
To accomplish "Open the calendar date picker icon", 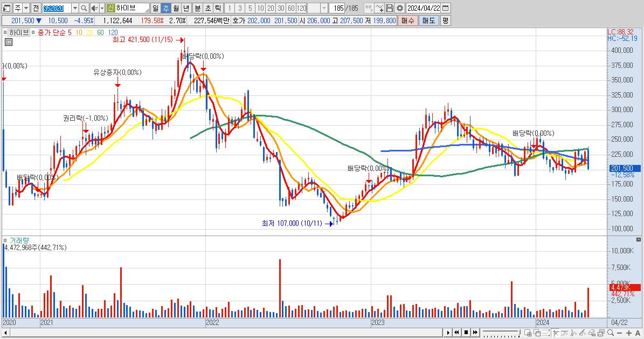I will [446, 8].
